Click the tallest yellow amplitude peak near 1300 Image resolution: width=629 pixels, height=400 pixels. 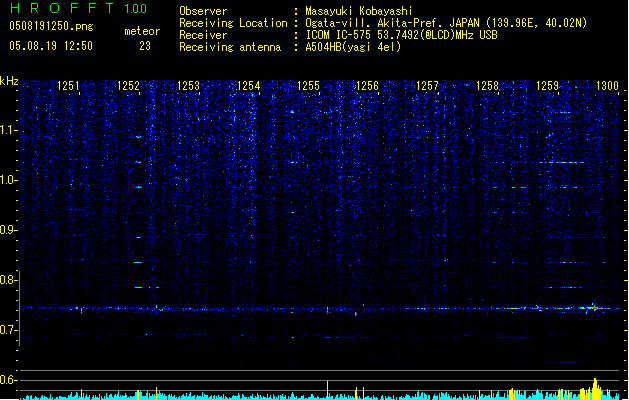coord(595,389)
